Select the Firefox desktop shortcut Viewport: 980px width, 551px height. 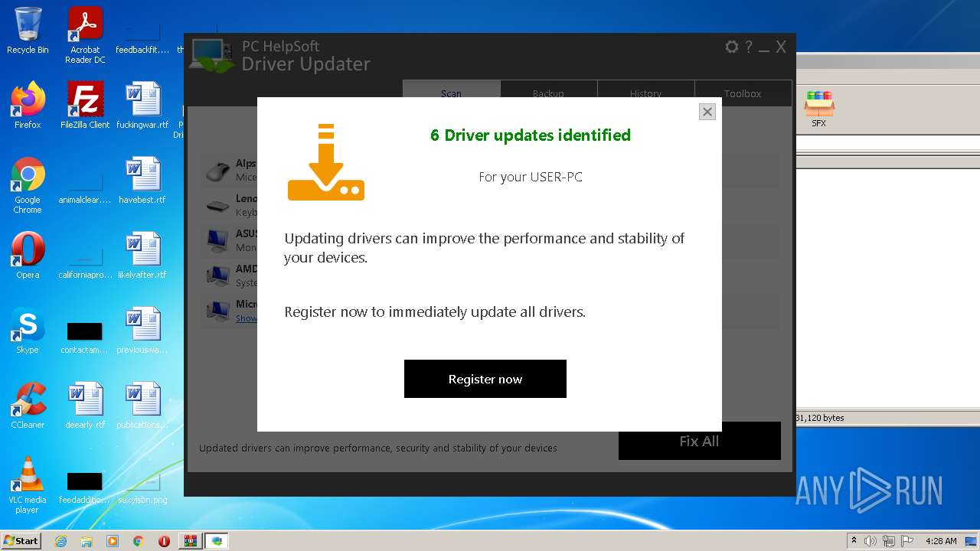click(x=28, y=106)
